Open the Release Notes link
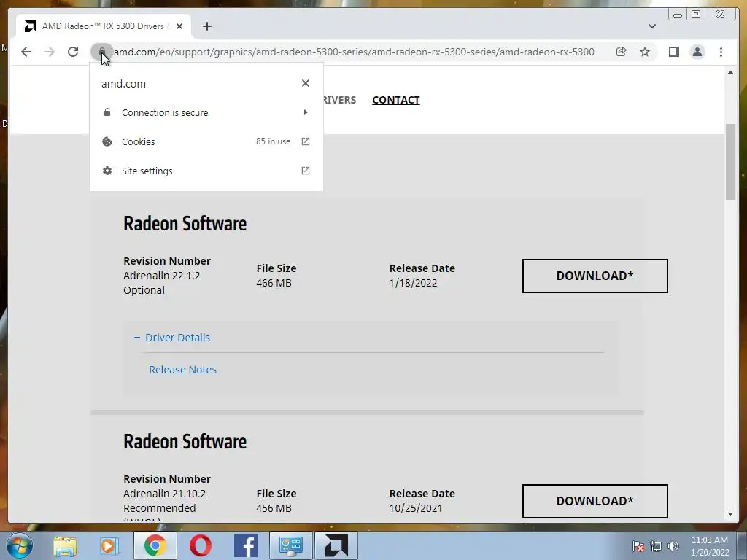The image size is (747, 560). 182,370
